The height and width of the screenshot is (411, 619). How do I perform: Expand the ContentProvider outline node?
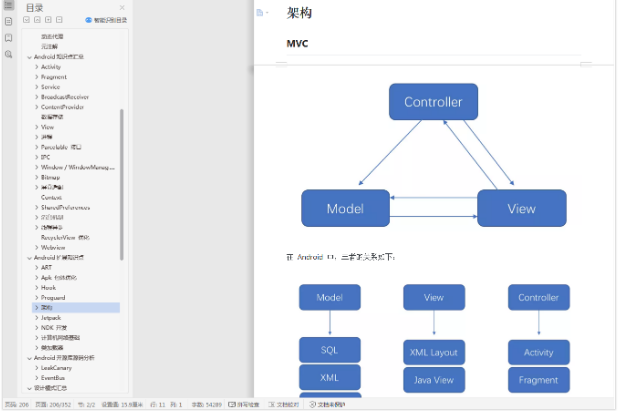(x=37, y=107)
